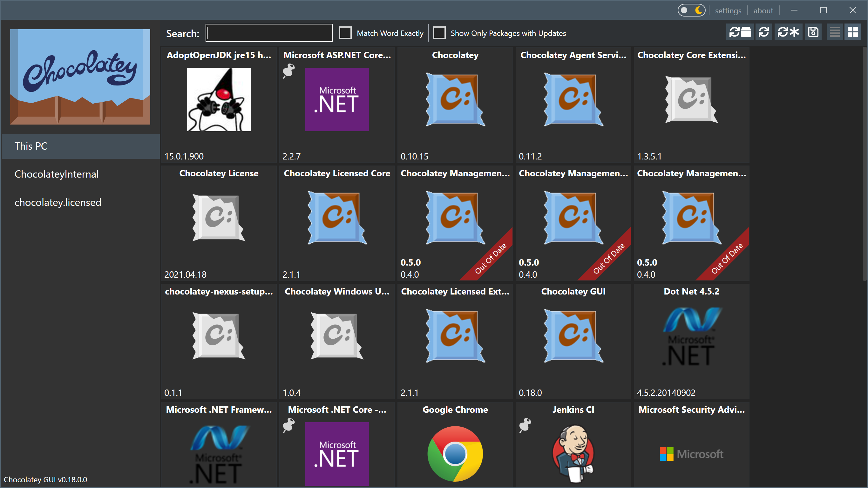Click the Chocolatey 0.10.15 package icon

pyautogui.click(x=455, y=99)
